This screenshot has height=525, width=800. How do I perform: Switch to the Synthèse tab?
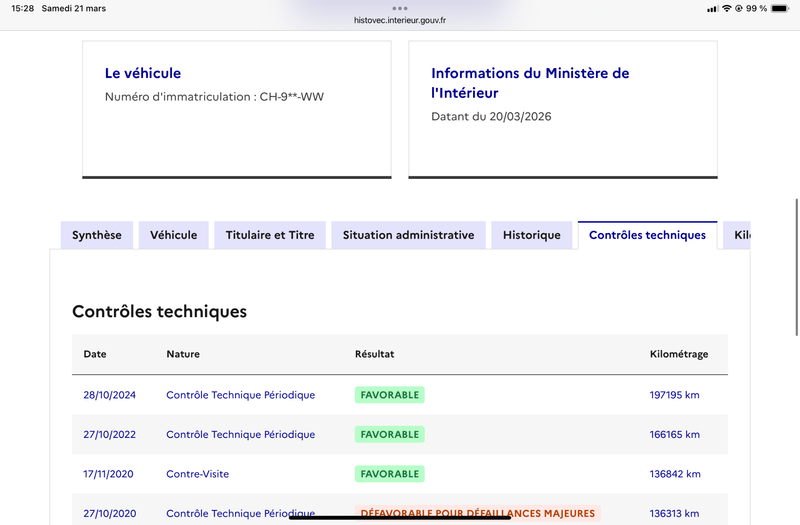[x=97, y=235]
